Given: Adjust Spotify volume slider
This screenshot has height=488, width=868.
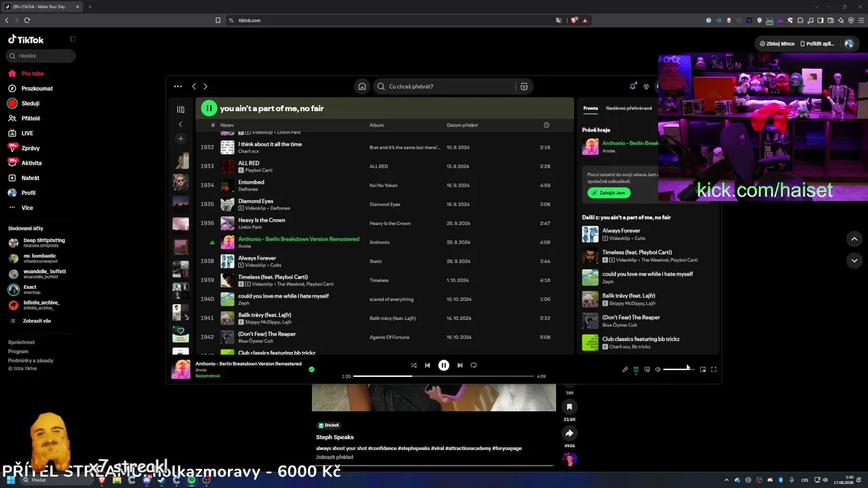Looking at the screenshot, I should point(679,369).
